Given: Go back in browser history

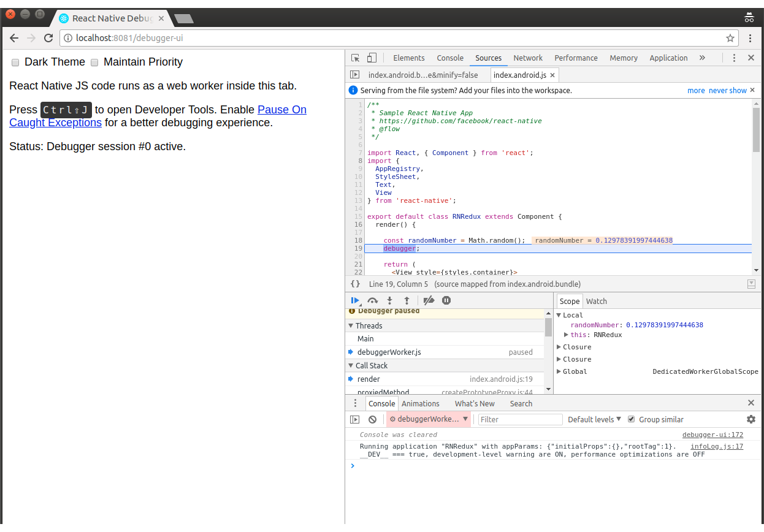Looking at the screenshot, I should pos(14,38).
